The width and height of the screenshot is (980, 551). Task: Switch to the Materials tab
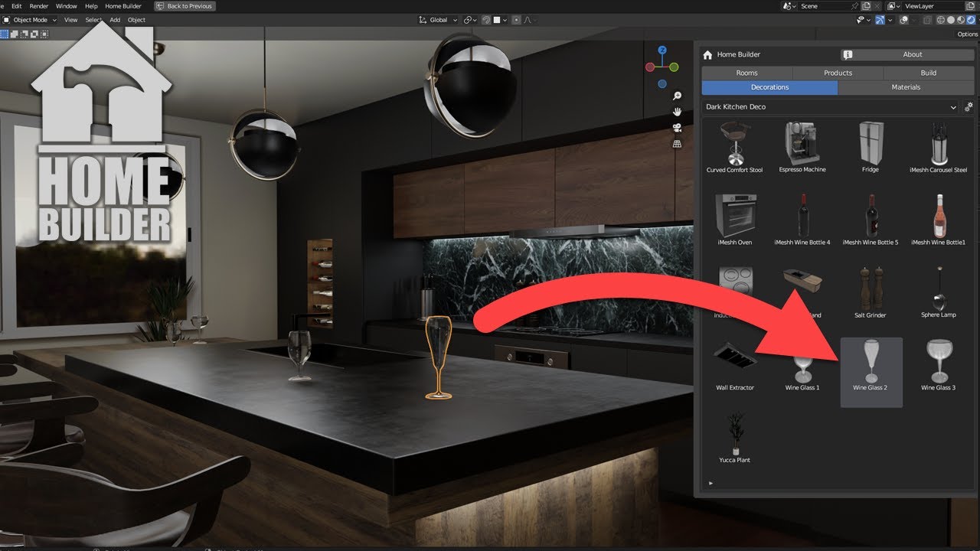(906, 87)
